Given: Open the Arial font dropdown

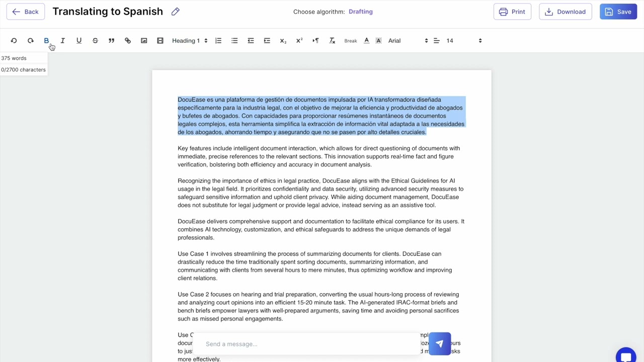Looking at the screenshot, I should point(408,41).
